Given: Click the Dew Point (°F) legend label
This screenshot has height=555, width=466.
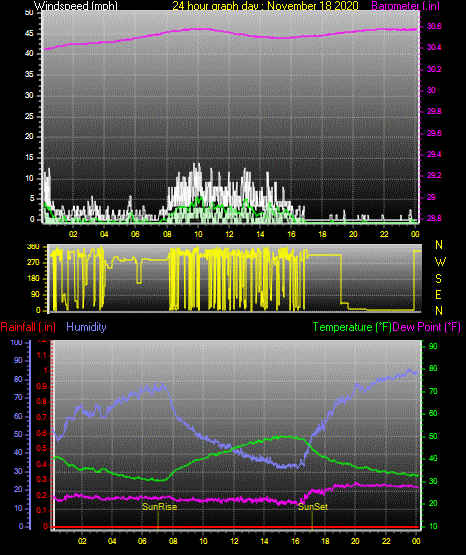Looking at the screenshot, I should coord(427,327).
